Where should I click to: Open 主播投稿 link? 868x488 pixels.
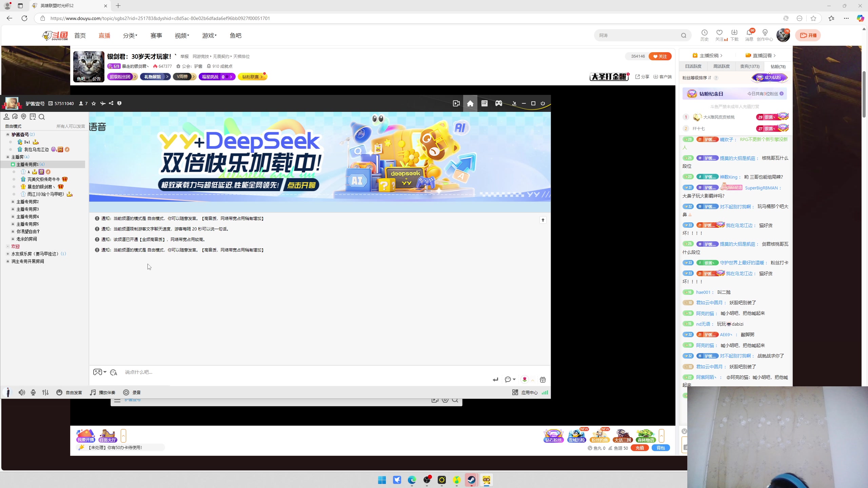tap(707, 56)
